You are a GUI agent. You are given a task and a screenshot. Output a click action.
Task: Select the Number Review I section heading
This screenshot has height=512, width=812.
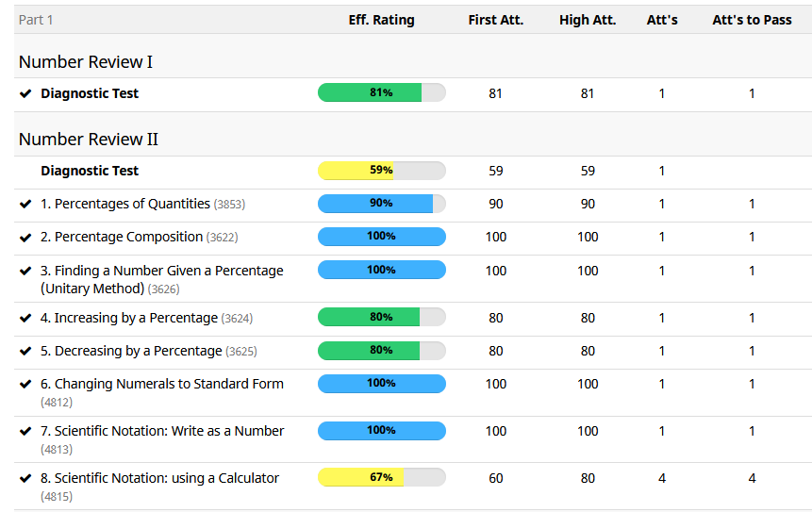tap(86, 62)
